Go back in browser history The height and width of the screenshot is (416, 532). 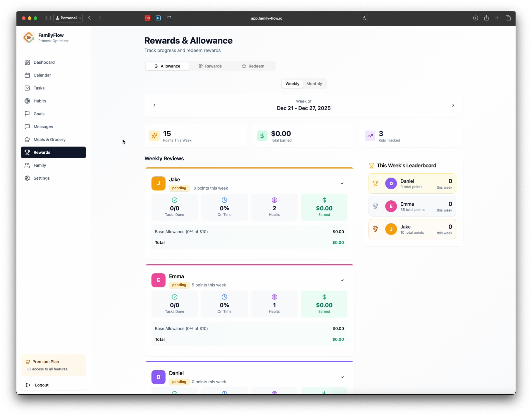click(x=89, y=18)
